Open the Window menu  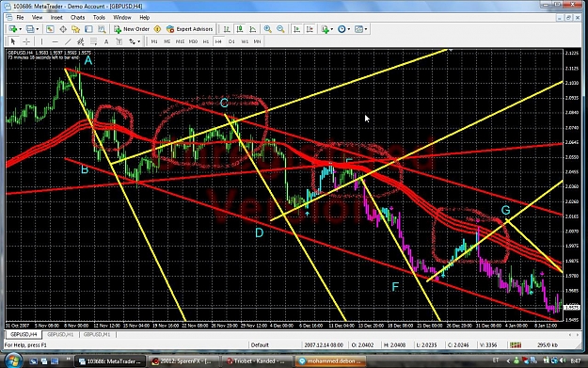pos(122,18)
